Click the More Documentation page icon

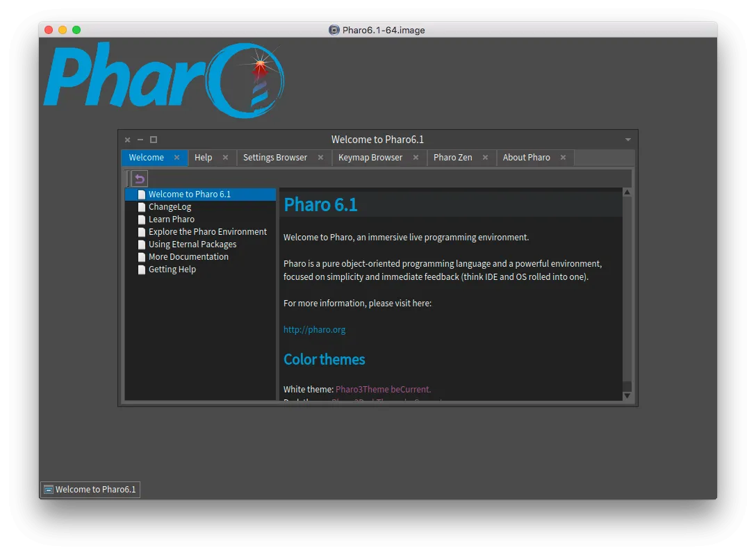tap(142, 257)
